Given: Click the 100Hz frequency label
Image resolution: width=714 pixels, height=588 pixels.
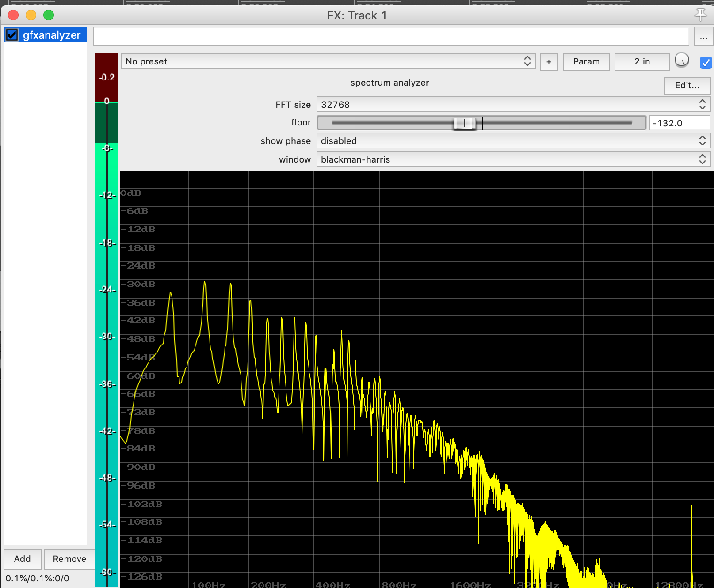Looking at the screenshot, I should click(208, 584).
